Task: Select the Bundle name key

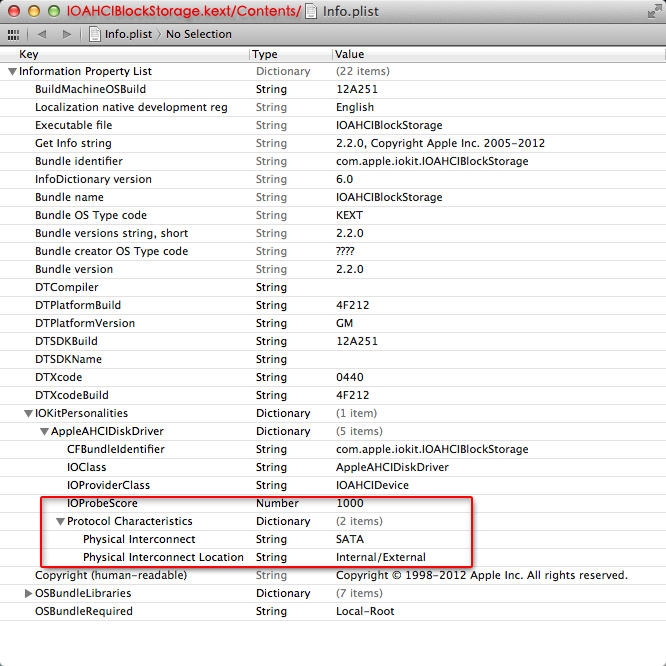Action: coord(69,197)
